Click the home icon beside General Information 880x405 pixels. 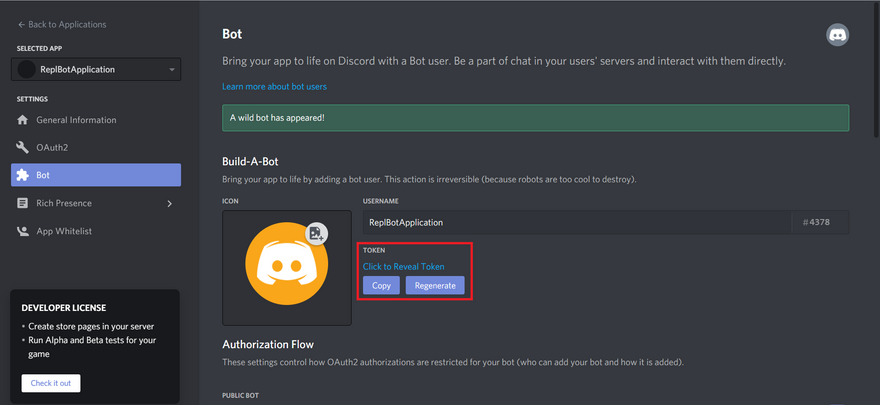[x=23, y=120]
